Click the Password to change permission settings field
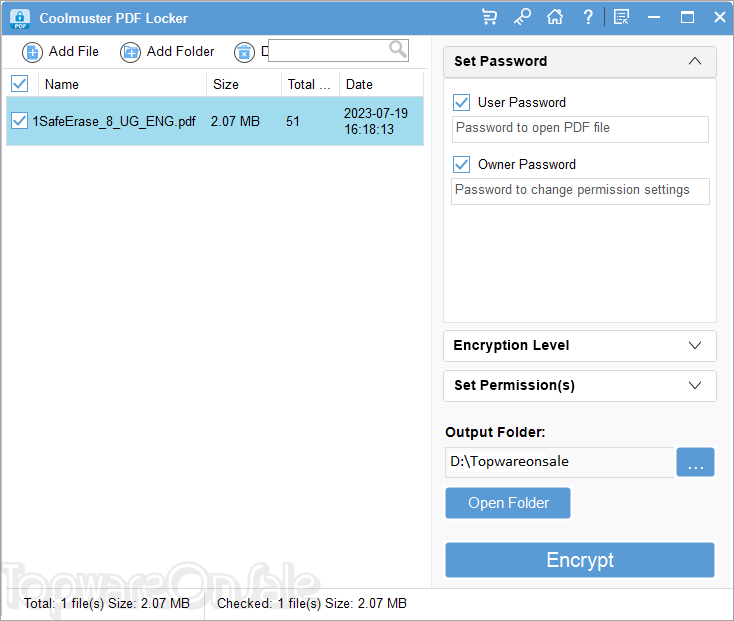This screenshot has width=734, height=621. 580,191
